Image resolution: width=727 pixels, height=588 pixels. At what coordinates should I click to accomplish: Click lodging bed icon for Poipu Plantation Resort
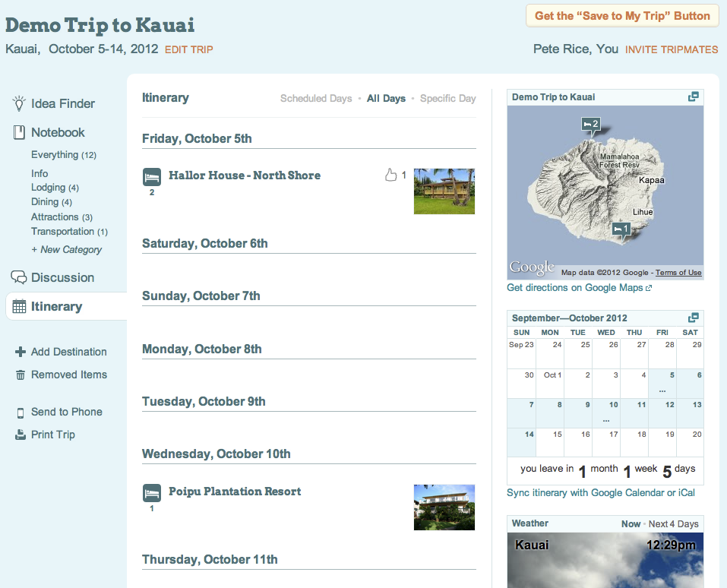[152, 493]
